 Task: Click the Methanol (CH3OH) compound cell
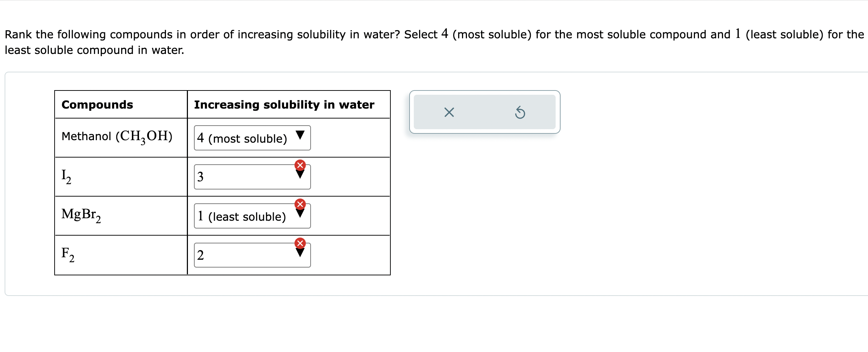[x=121, y=138]
